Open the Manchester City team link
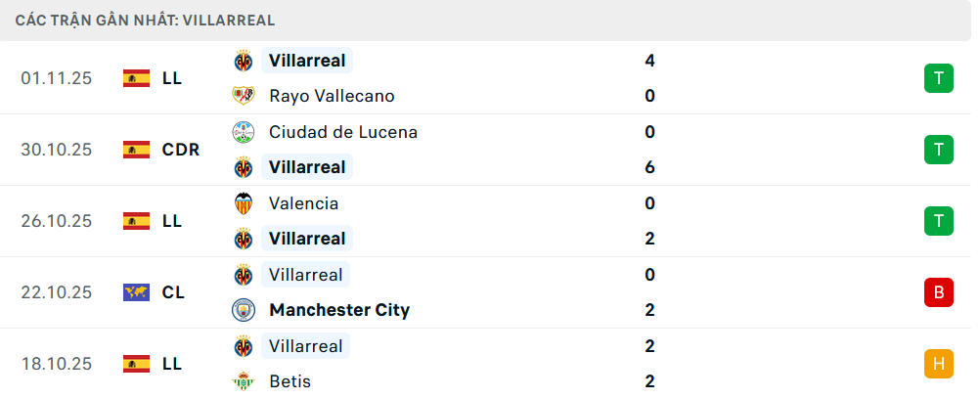Viewport: 980px width, 399px height. click(339, 310)
